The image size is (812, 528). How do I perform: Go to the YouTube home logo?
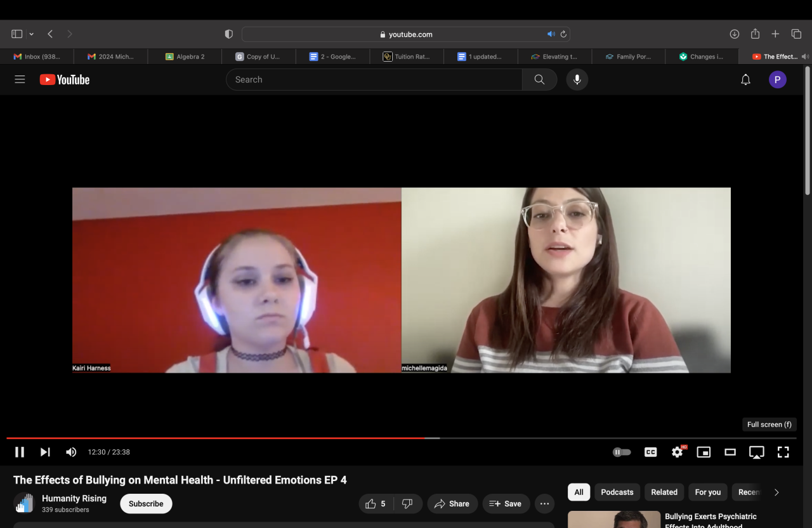coord(65,79)
